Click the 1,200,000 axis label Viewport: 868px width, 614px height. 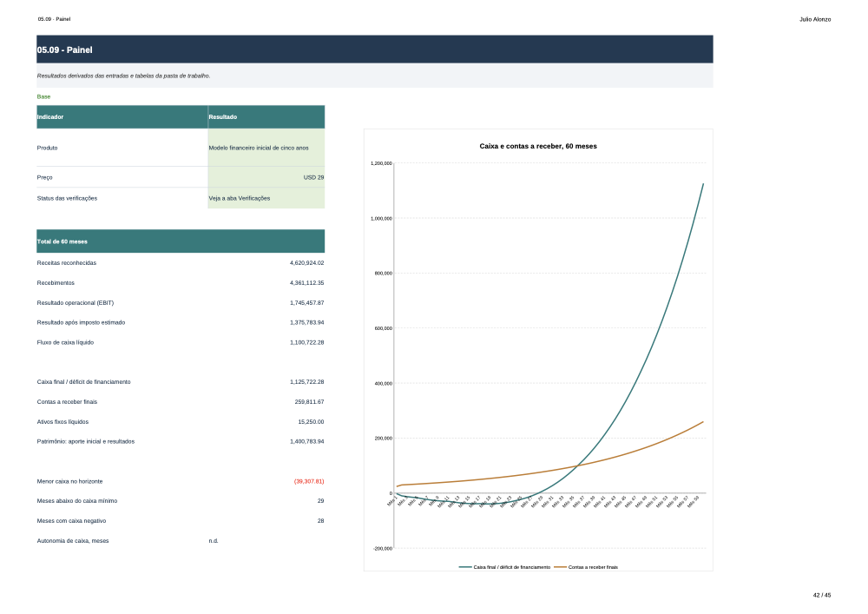(x=381, y=163)
